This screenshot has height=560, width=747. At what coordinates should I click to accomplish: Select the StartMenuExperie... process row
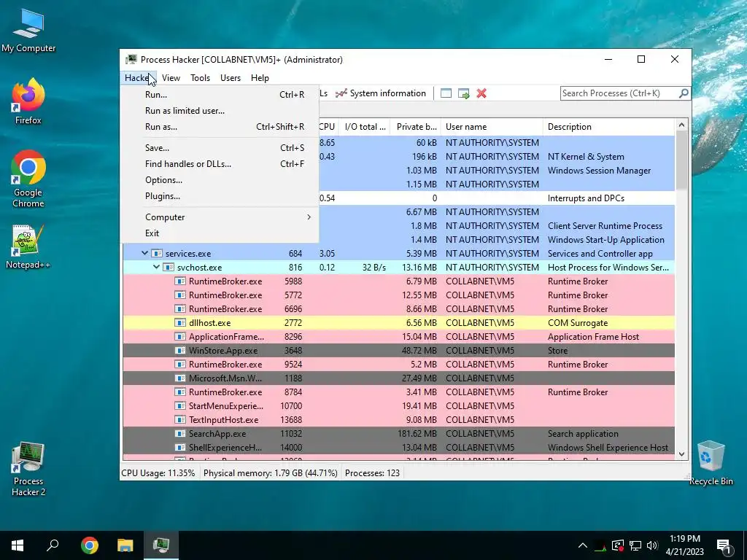(399, 405)
